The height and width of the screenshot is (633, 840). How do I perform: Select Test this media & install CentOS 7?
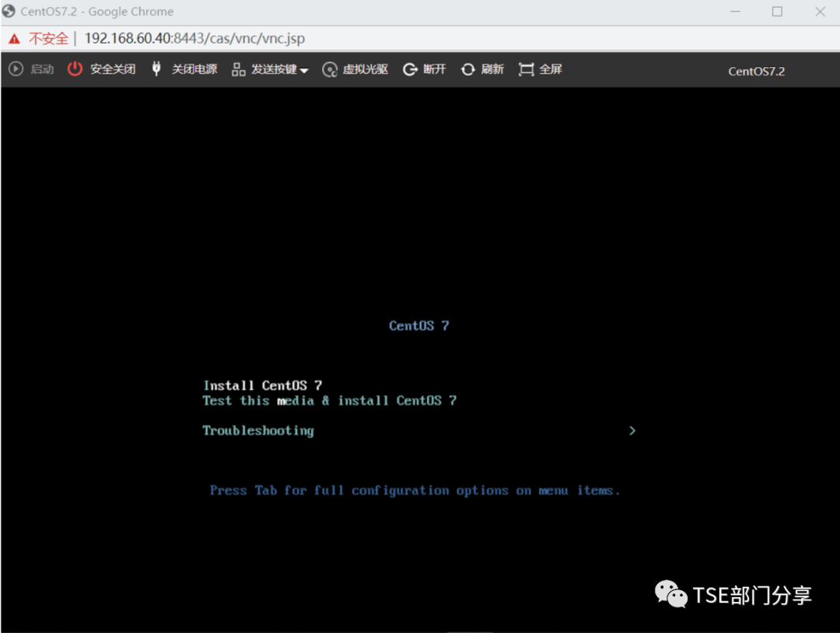point(330,400)
